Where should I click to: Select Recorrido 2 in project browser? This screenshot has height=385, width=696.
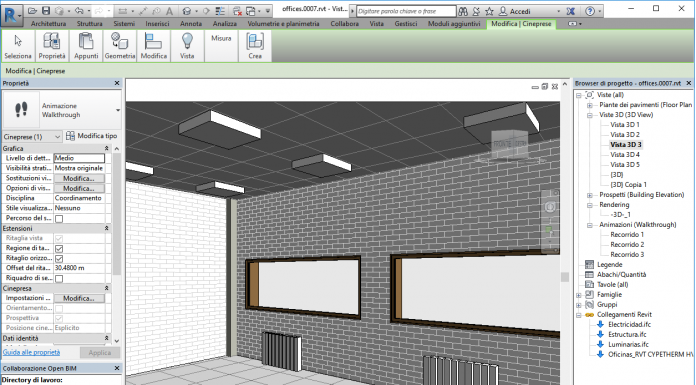[627, 245]
